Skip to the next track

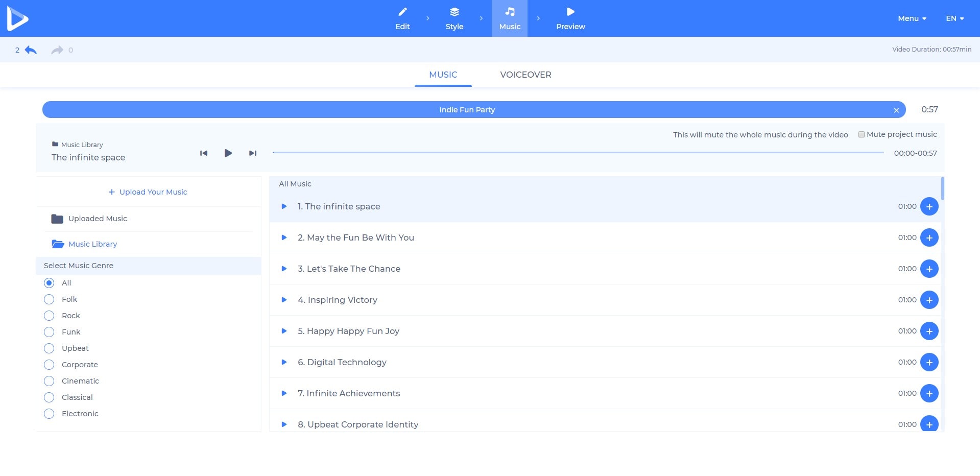click(252, 153)
